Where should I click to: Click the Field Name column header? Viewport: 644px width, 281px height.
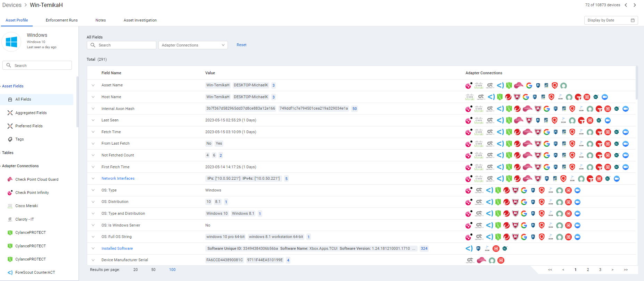pyautogui.click(x=111, y=73)
